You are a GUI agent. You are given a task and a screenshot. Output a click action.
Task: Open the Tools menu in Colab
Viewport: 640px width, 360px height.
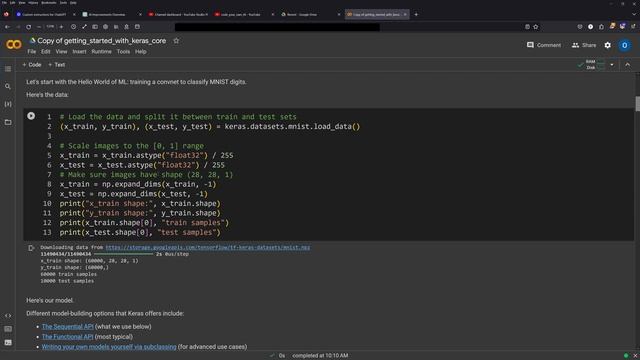click(x=123, y=52)
